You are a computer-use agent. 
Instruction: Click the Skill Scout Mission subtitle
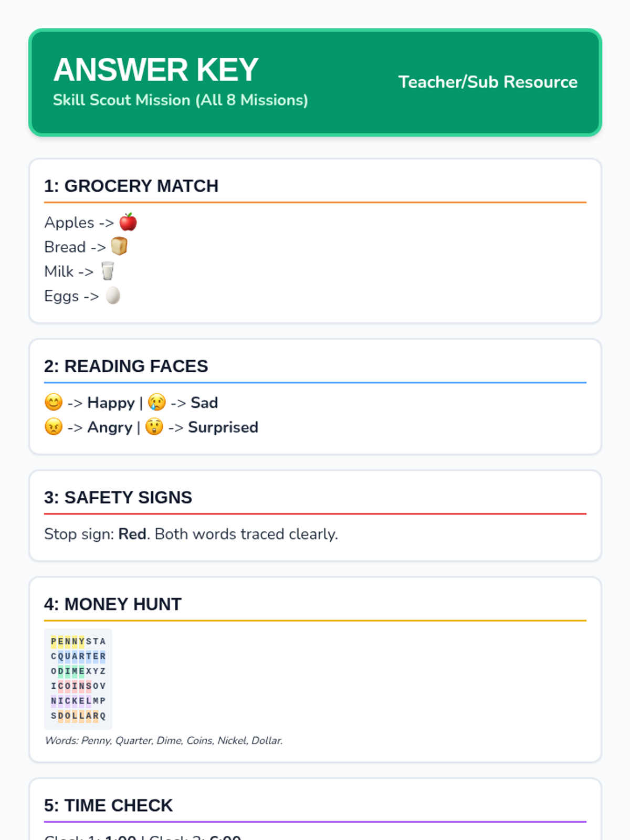(180, 100)
